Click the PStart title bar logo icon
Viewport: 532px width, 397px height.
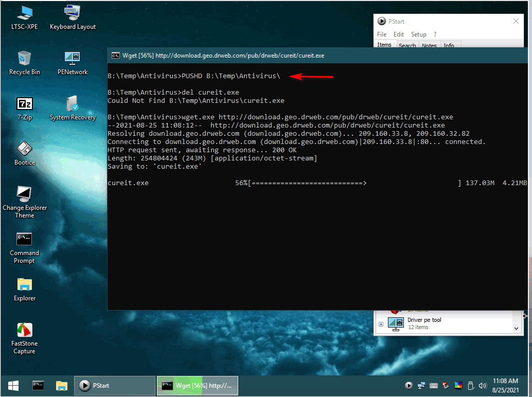coord(382,21)
